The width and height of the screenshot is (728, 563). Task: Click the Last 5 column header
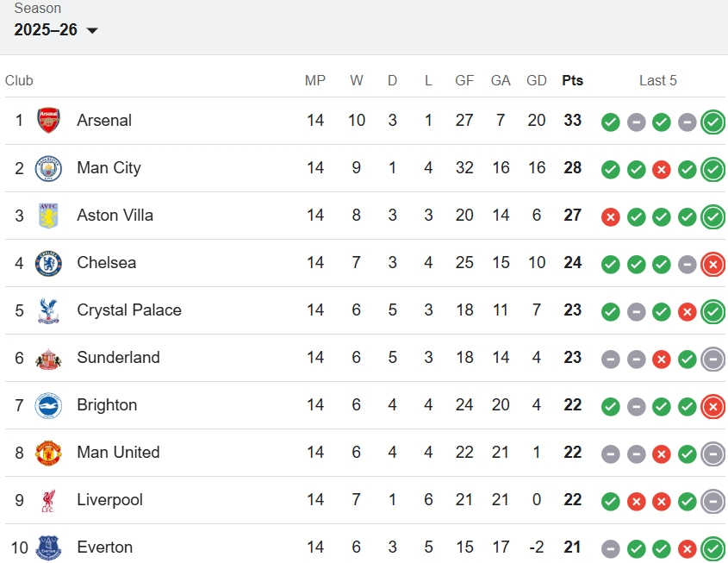(x=657, y=80)
